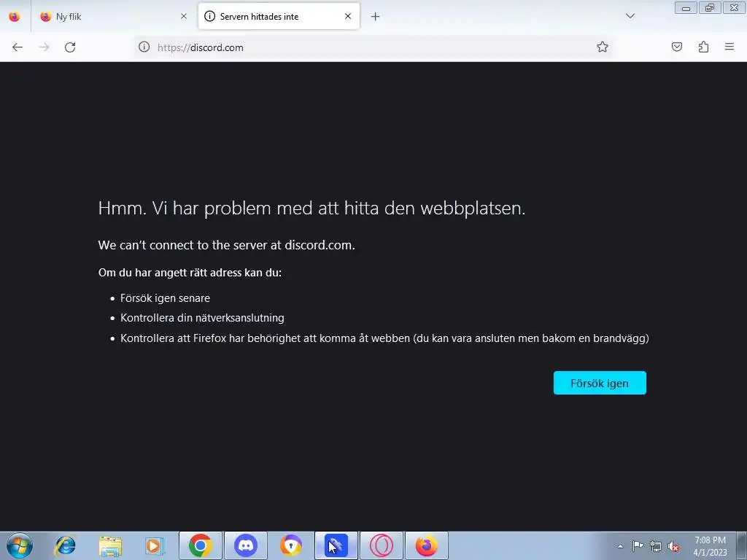Screen dimensions: 747x560
Task: Click "We can't connect to the server" text
Action: pyautogui.click(x=226, y=245)
